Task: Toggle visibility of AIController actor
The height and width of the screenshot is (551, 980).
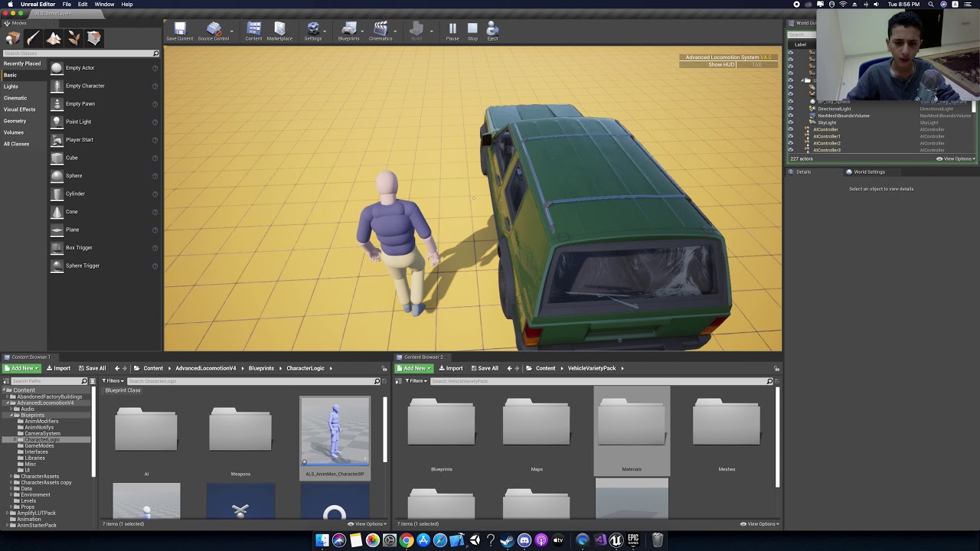Action: click(791, 129)
